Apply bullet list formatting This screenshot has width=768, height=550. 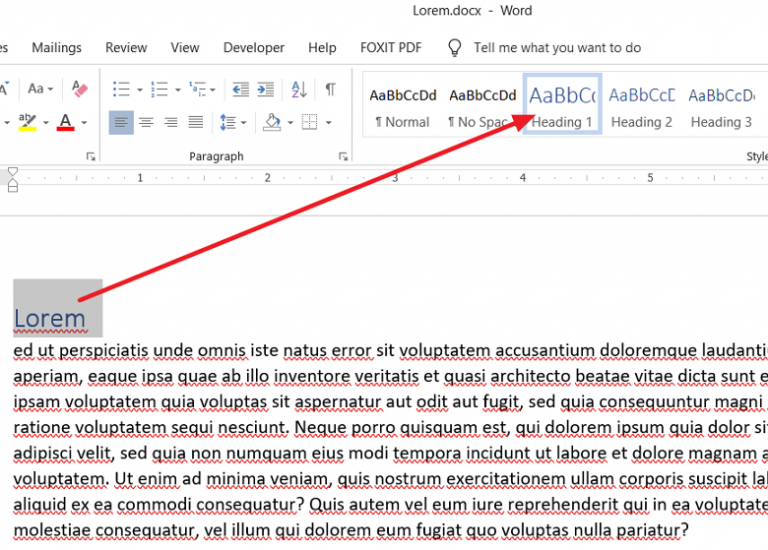point(121,89)
